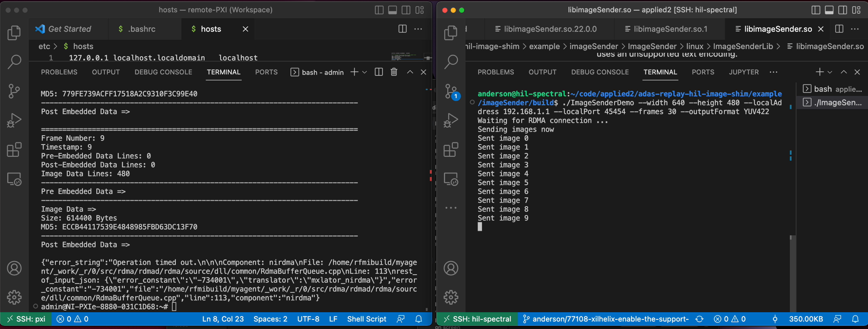Open the Manage settings gear

(x=14, y=297)
